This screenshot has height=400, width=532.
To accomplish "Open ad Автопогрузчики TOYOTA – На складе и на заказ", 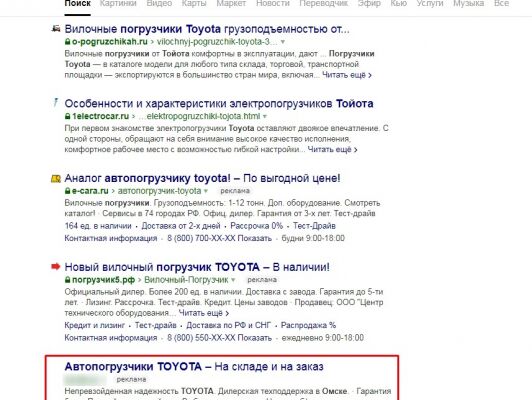I will [194, 367].
